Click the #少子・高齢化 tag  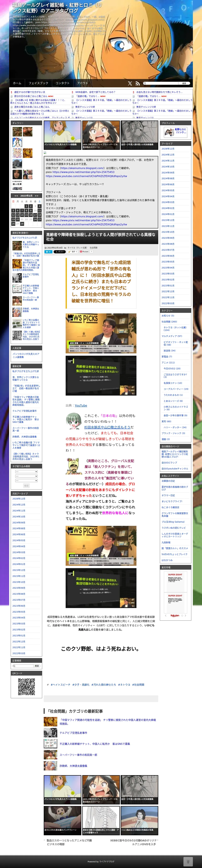(81, 685)
